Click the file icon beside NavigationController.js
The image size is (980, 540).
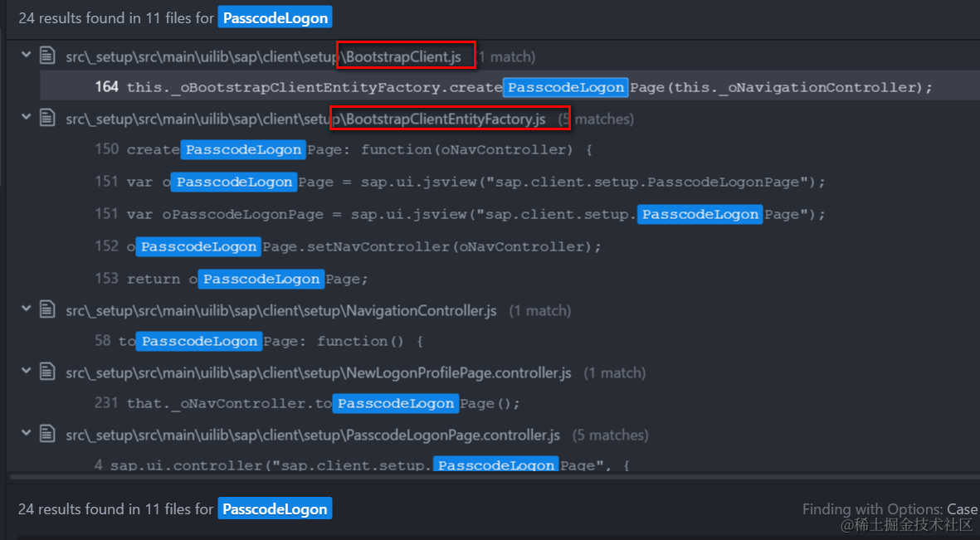click(47, 309)
